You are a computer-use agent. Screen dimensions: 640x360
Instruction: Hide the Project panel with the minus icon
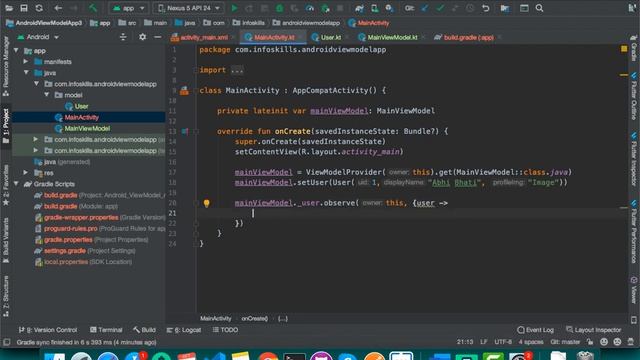point(158,37)
